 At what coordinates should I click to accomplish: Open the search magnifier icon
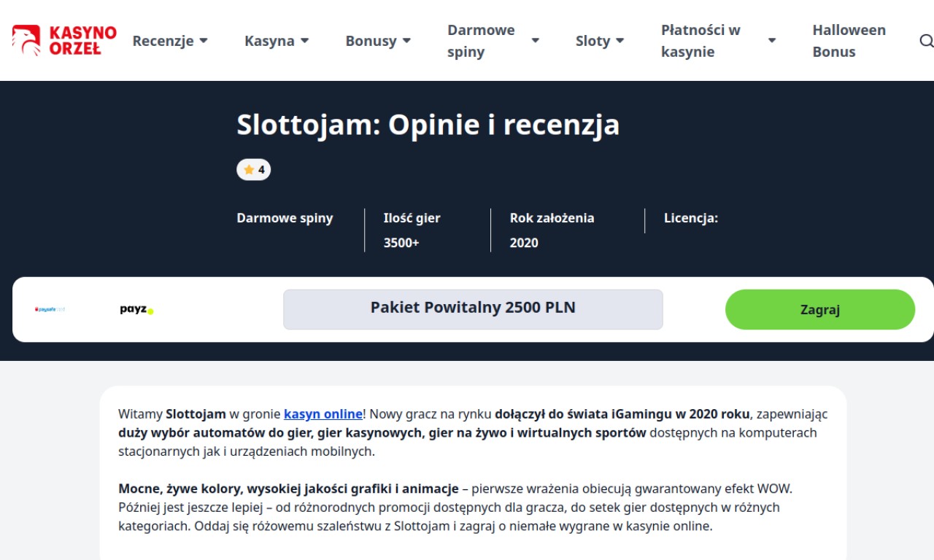(x=926, y=41)
